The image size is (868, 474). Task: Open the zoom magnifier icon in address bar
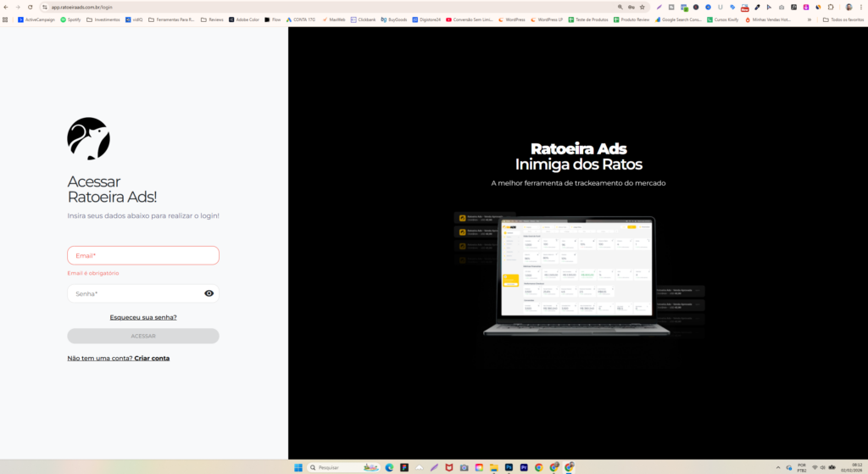620,7
